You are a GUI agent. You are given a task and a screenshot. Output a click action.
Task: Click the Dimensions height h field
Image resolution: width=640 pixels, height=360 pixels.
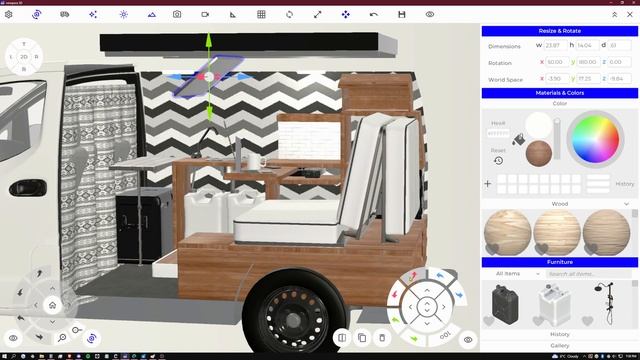(587, 45)
